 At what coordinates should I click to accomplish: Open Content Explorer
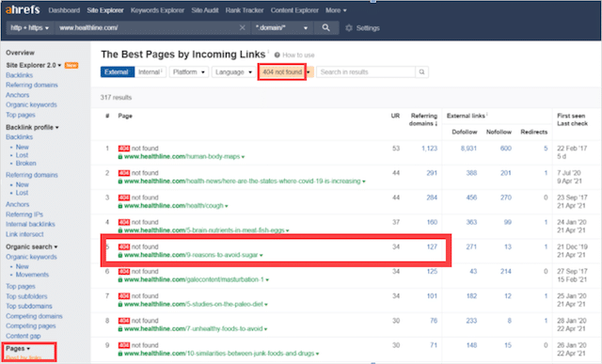coord(294,10)
